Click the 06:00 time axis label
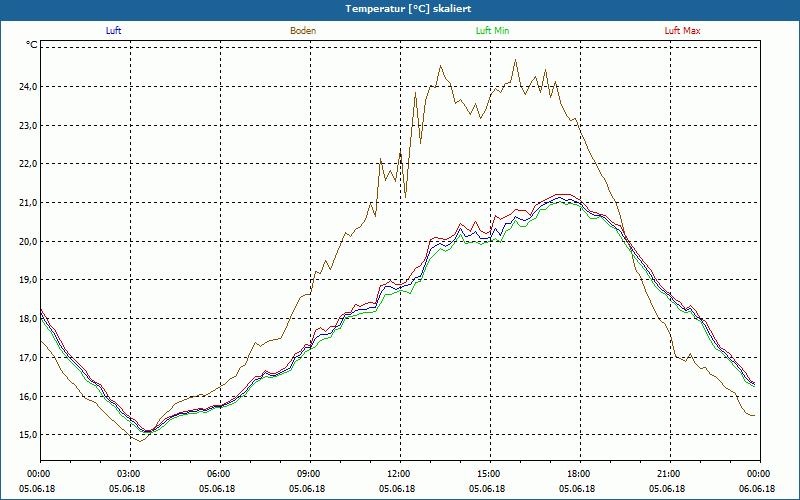 (x=220, y=474)
